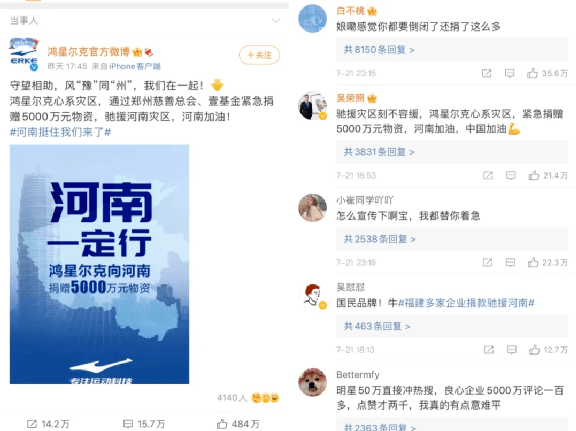Reply icon on 吴荣照's comment
576x431 pixels.
coord(511,175)
